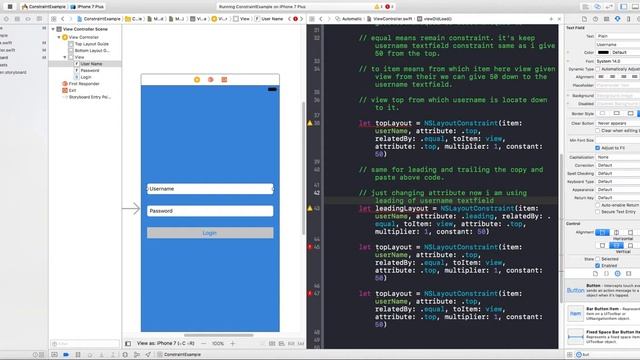Open Automatic assistant mode breadcrumb

(x=348, y=19)
